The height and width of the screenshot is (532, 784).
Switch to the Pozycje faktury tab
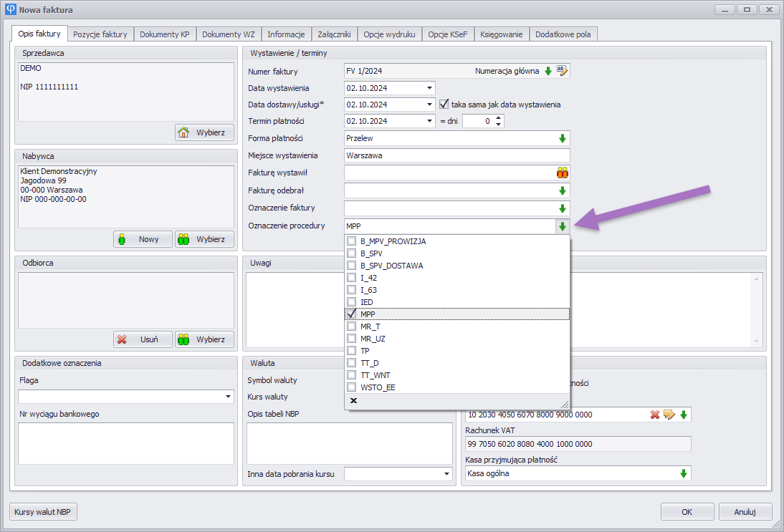pyautogui.click(x=100, y=34)
